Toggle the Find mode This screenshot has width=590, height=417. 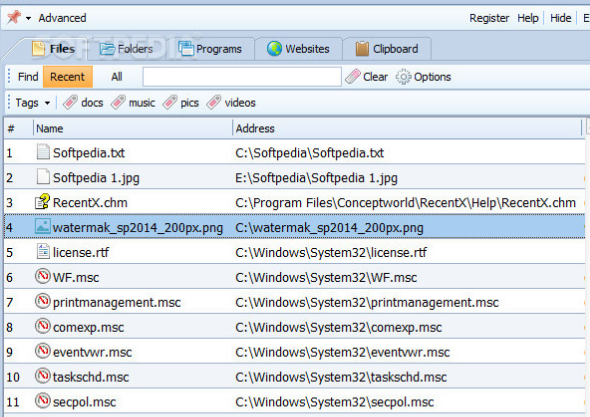tap(28, 77)
